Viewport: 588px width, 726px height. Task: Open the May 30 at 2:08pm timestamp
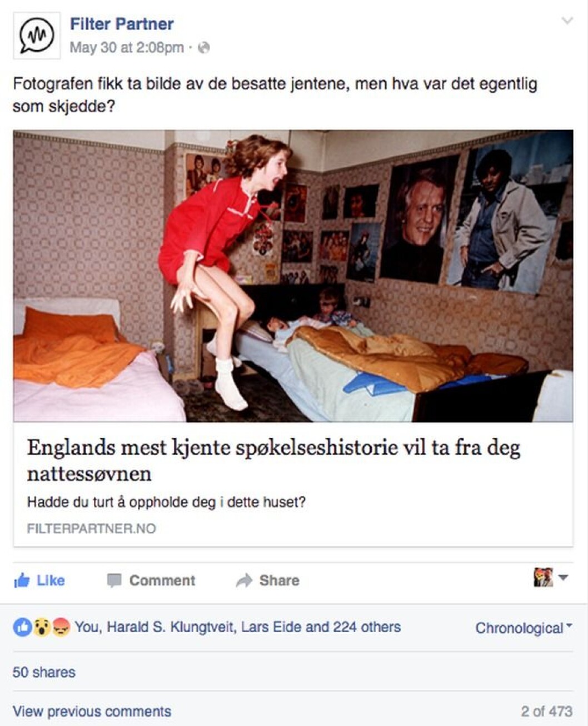[127, 48]
